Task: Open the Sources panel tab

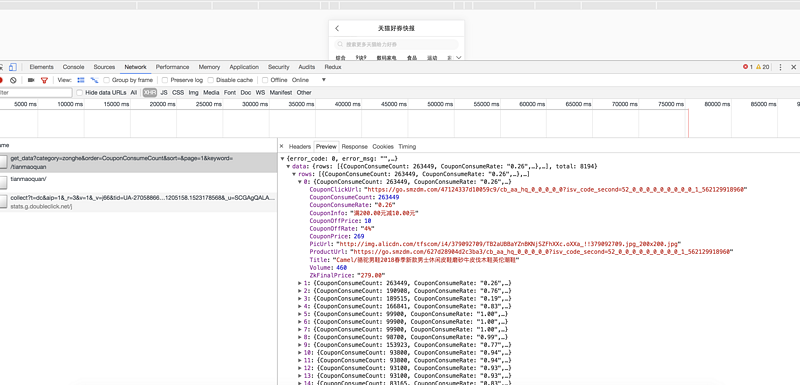Action: pos(104,67)
